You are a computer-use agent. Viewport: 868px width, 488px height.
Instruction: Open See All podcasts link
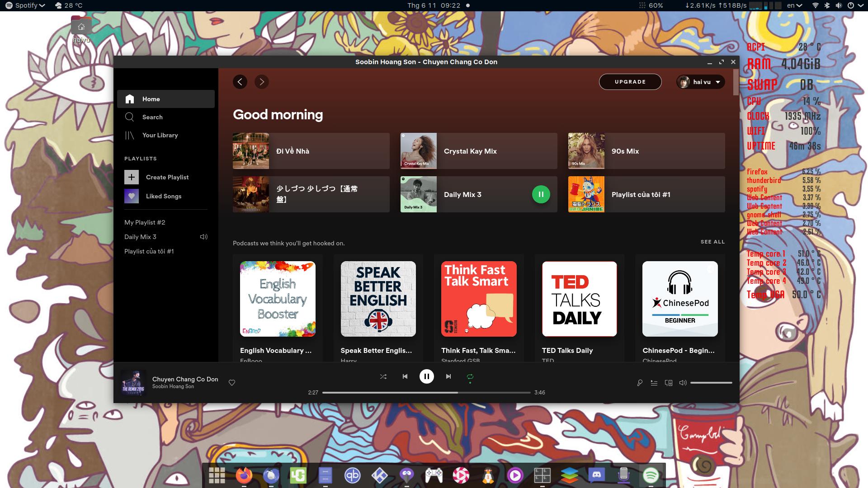coord(712,242)
